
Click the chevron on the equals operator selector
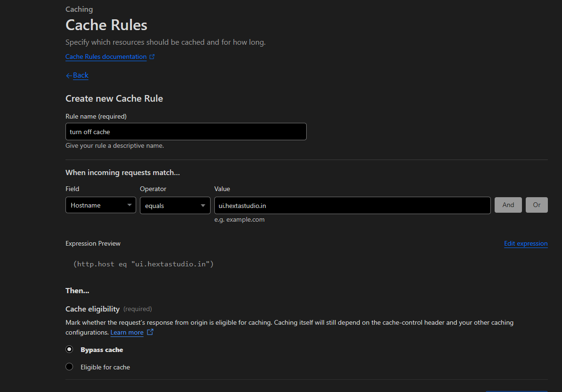click(x=204, y=205)
